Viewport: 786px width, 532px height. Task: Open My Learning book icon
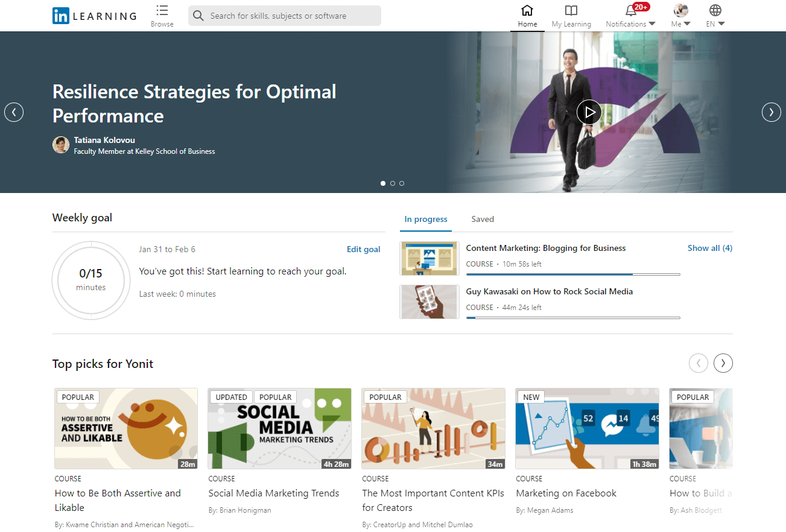[571, 10]
